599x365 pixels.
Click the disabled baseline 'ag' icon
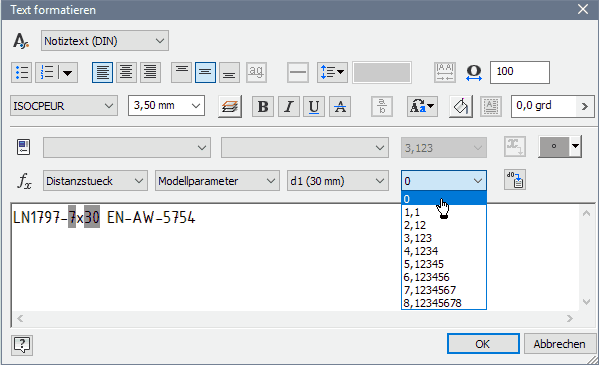pos(256,72)
